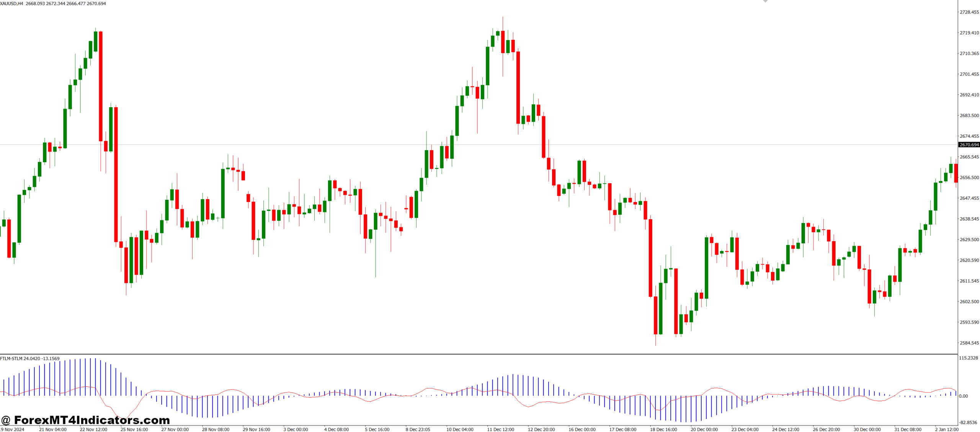The width and height of the screenshot is (980, 432).
Task: Click the 2638.545 price scale label
Action: 969,219
